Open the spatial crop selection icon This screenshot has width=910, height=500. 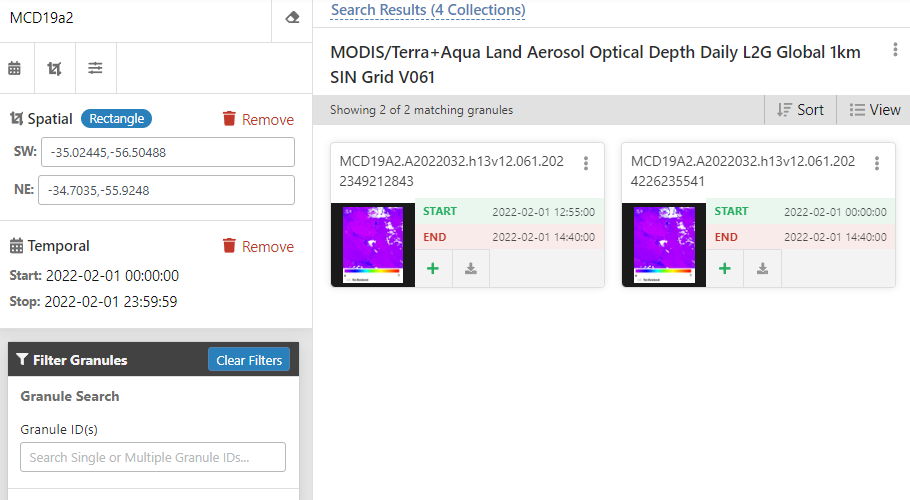click(55, 68)
